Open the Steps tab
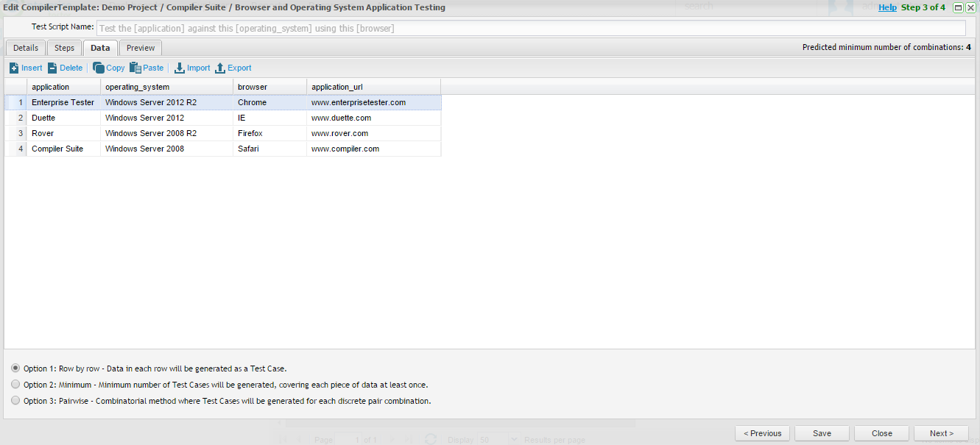The height and width of the screenshot is (445, 980). pyautogui.click(x=65, y=48)
